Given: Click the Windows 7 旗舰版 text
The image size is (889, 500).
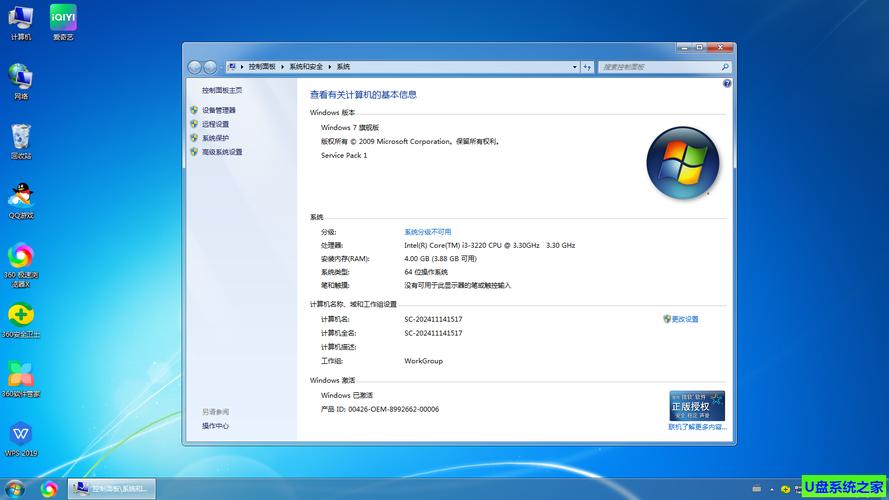Looking at the screenshot, I should coord(350,128).
